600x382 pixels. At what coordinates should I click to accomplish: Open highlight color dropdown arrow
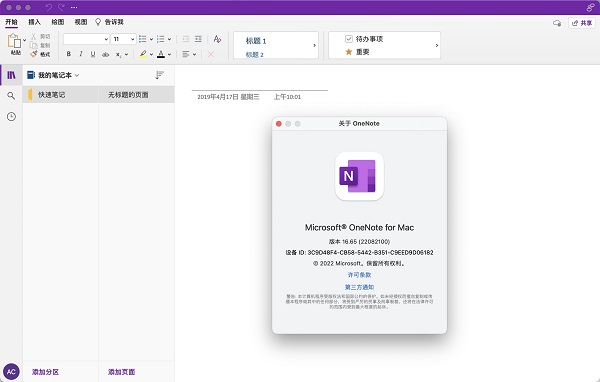pyautogui.click(x=152, y=54)
